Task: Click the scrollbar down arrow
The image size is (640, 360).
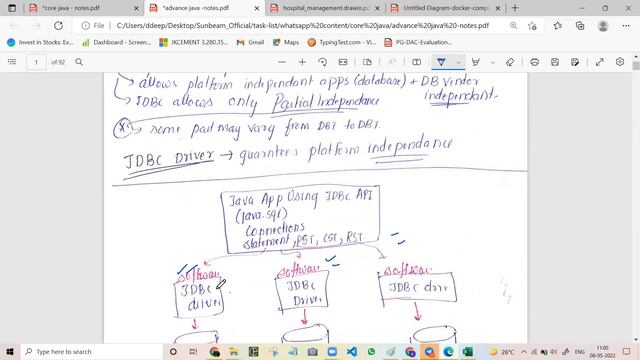Action: (x=636, y=340)
